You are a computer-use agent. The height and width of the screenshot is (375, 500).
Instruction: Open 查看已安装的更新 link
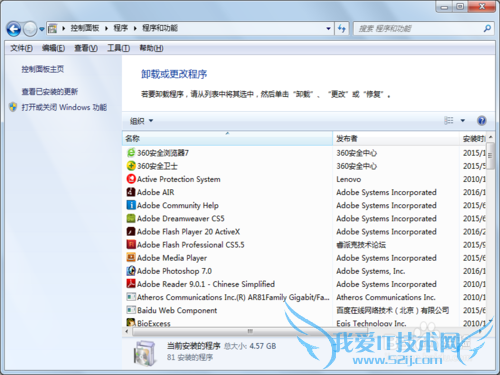pyautogui.click(x=50, y=91)
